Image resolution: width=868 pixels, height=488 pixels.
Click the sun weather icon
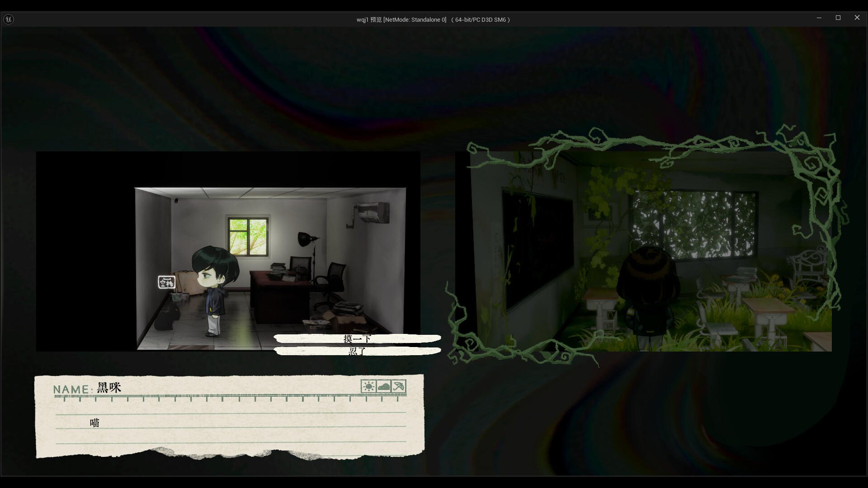[368, 386]
